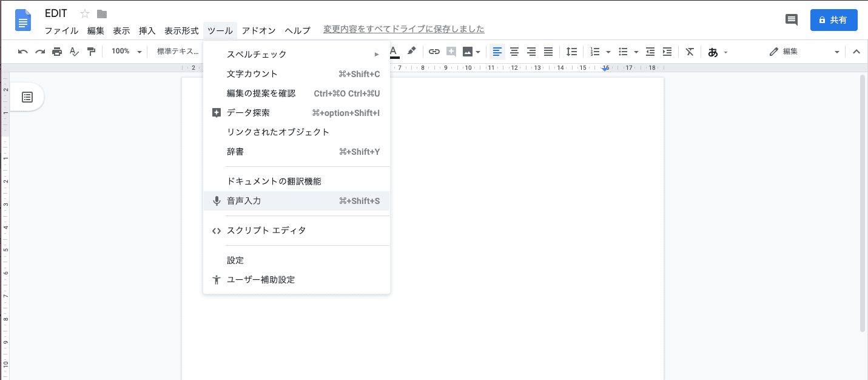Open the 100% zoom dropdown

[126, 52]
